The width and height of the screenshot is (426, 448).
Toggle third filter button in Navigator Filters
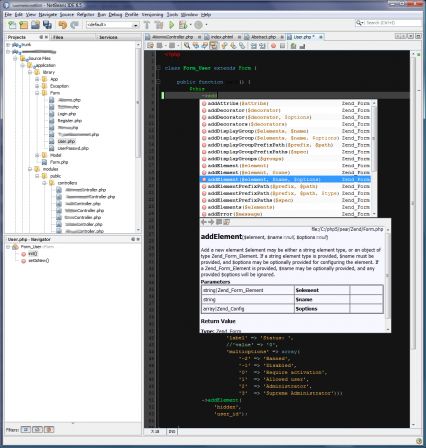[x=49, y=430]
